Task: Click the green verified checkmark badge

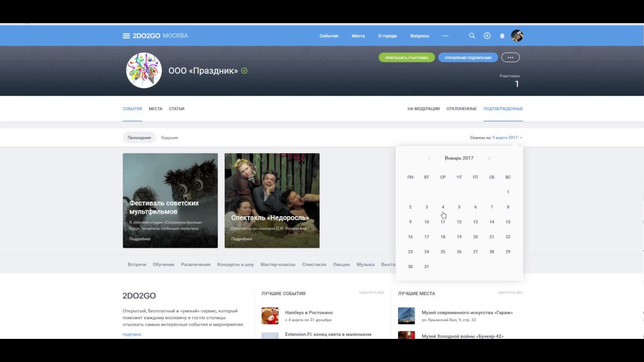Action: pos(245,71)
